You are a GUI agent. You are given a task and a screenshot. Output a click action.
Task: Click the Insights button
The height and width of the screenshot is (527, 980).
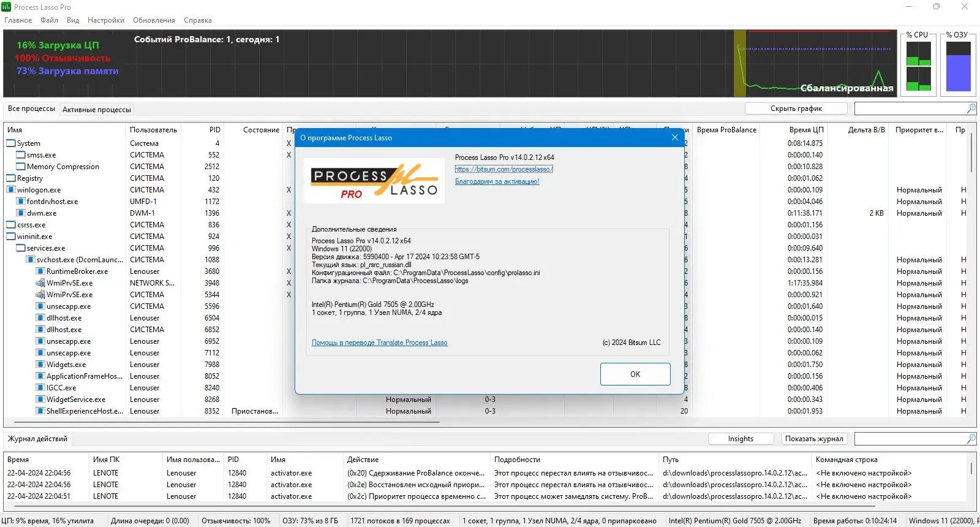(x=741, y=439)
